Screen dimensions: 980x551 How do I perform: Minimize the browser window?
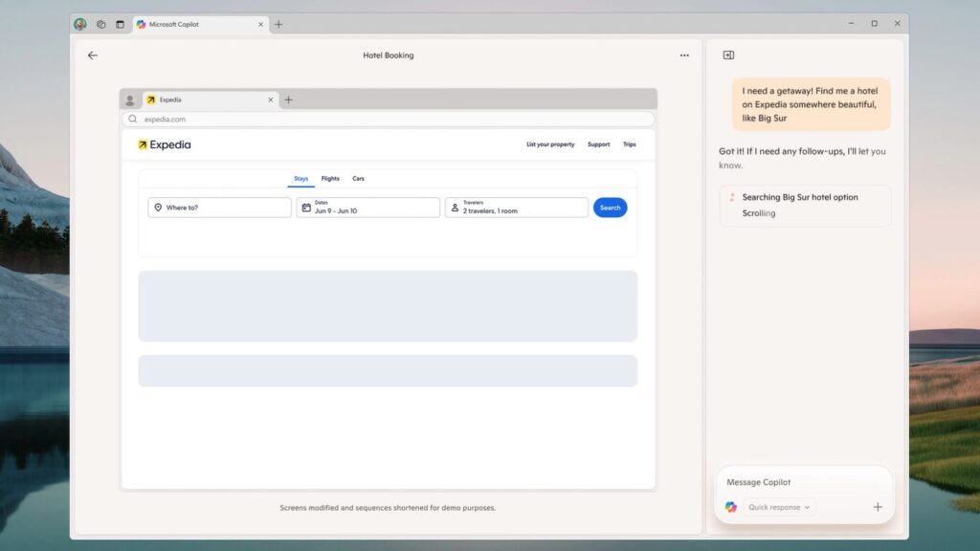point(851,24)
